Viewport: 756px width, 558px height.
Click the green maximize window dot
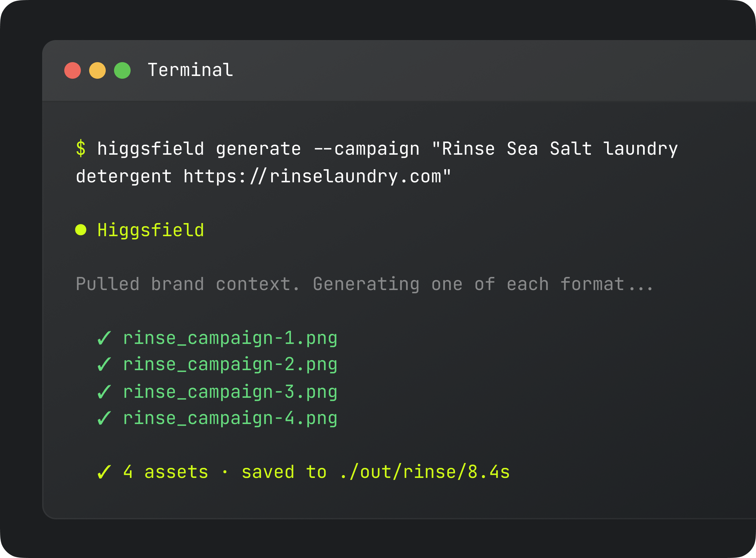click(122, 70)
